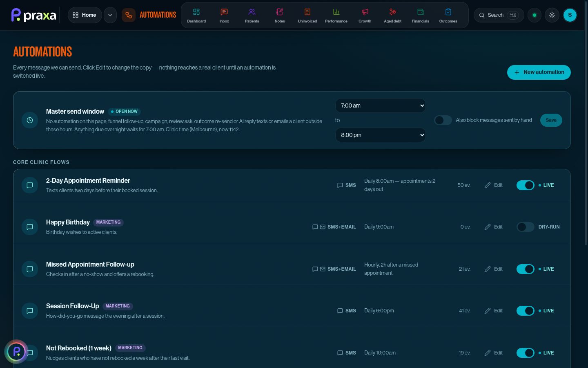Switch theme with the sun icon
The image size is (588, 368).
tap(552, 15)
